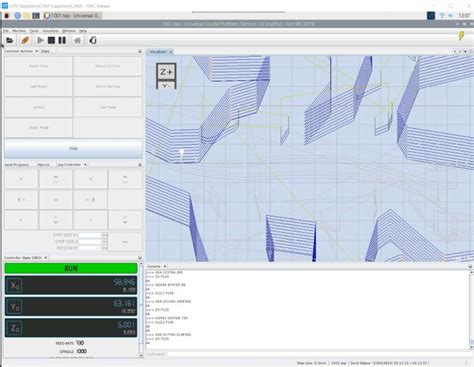This screenshot has height=367, width=474.
Task: Click the Send/Play button in toolbar
Action: [40, 40]
